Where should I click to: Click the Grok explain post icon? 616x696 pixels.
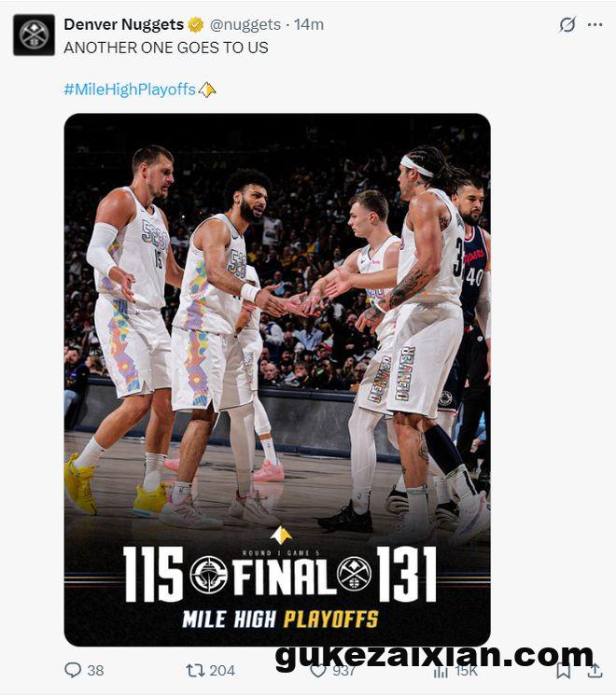coord(567,24)
